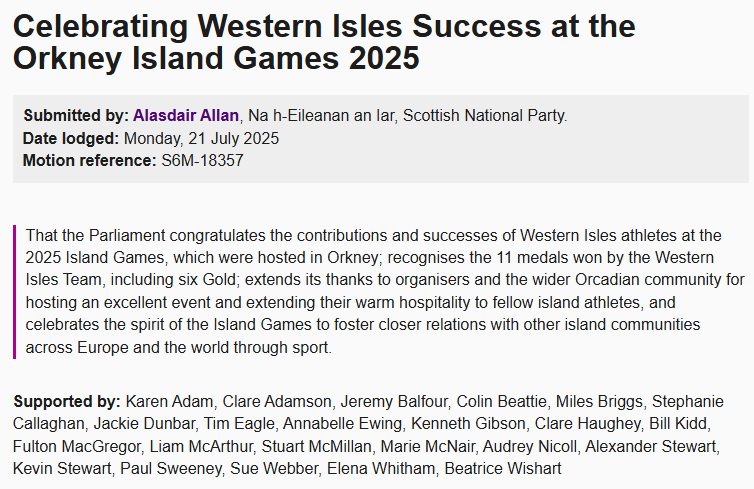The width and height of the screenshot is (754, 489).
Task: Click supporter name Fulton MacGregor
Action: pos(77,447)
